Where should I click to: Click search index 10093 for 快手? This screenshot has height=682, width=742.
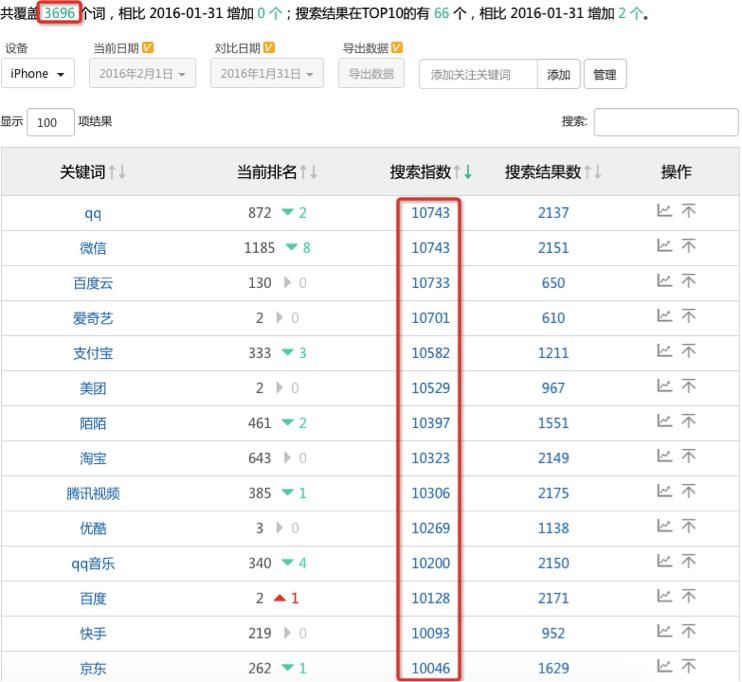point(430,633)
